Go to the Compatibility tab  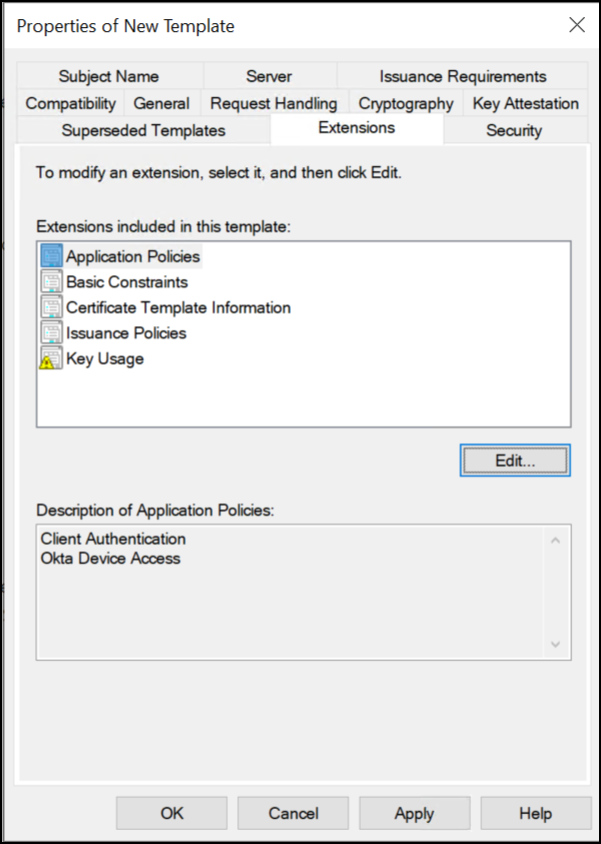(70, 103)
